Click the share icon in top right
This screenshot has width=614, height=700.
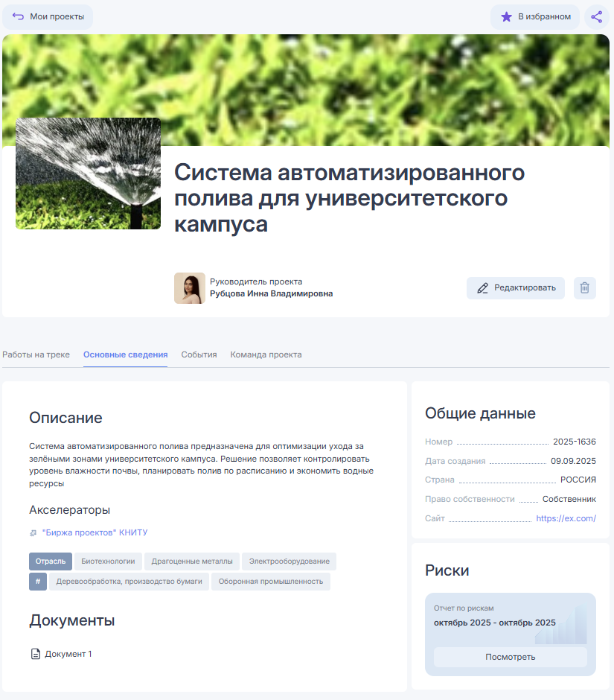tap(596, 16)
